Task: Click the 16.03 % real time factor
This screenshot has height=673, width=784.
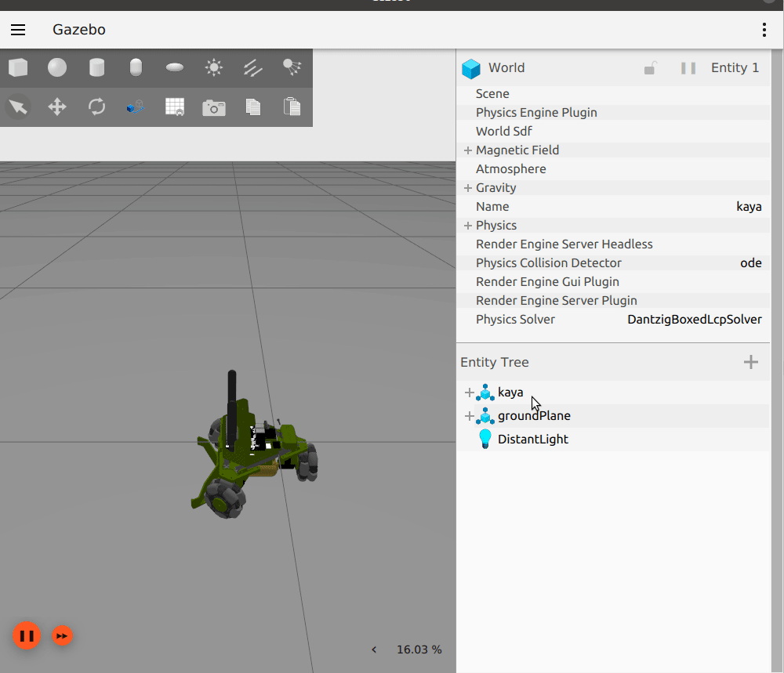Action: click(419, 649)
